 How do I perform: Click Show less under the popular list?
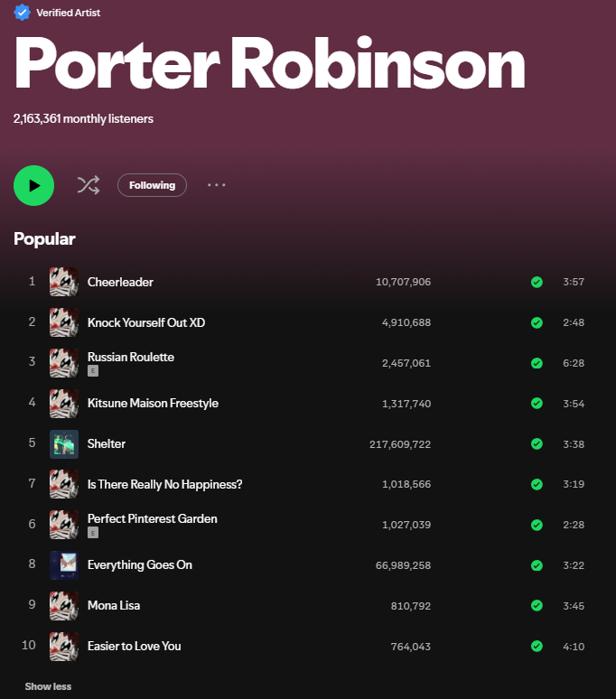click(x=48, y=686)
